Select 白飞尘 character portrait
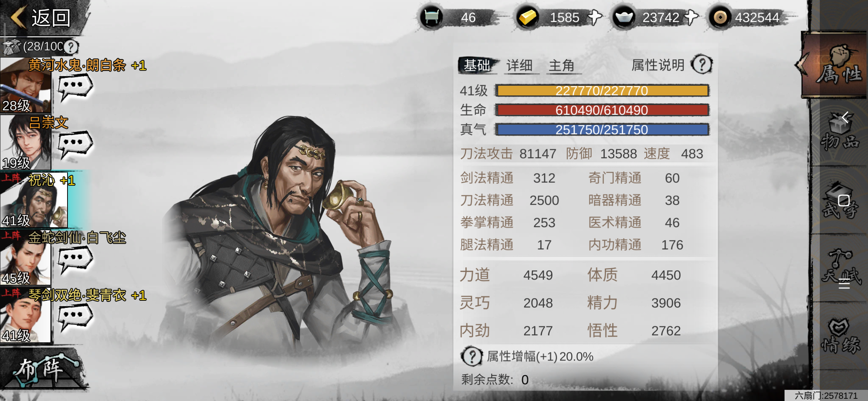The width and height of the screenshot is (868, 401). [25, 258]
